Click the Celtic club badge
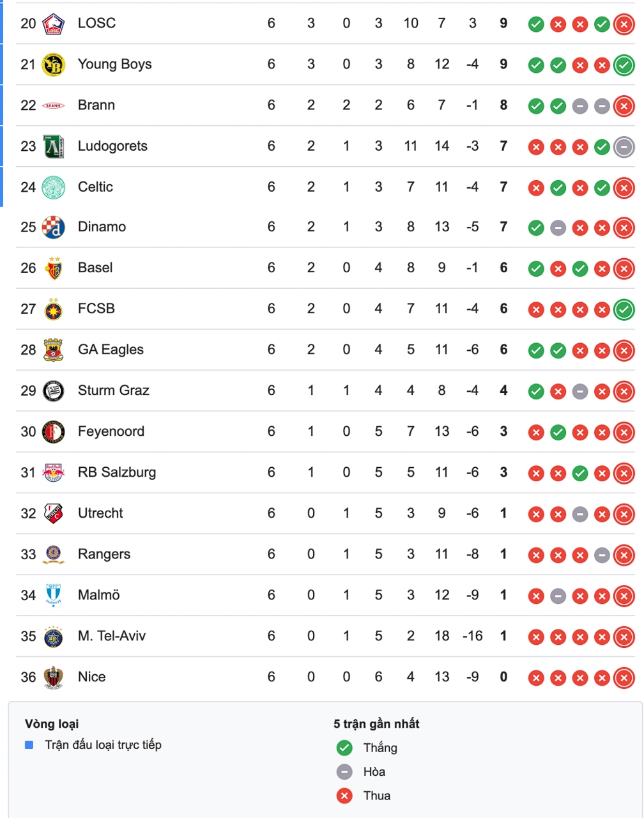Viewport: 644px width, 818px height. coord(54,187)
